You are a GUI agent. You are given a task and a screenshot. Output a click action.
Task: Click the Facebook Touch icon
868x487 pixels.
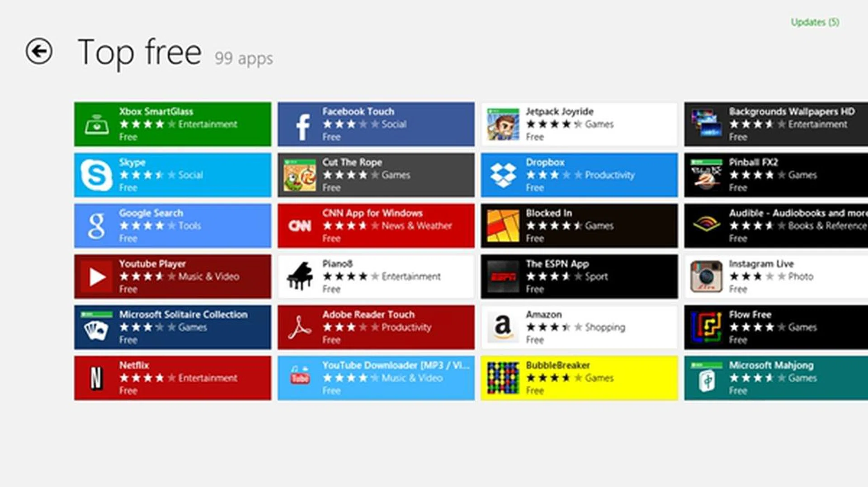301,125
